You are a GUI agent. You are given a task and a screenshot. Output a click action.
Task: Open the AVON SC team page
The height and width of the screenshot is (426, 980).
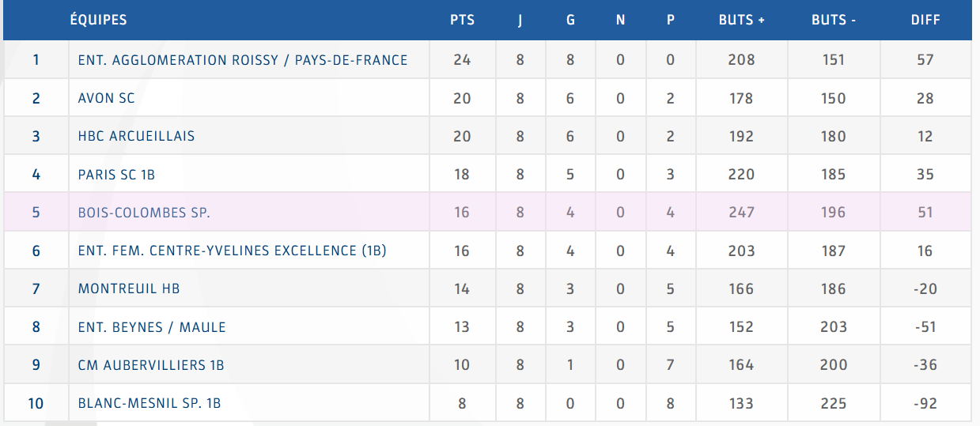(107, 99)
